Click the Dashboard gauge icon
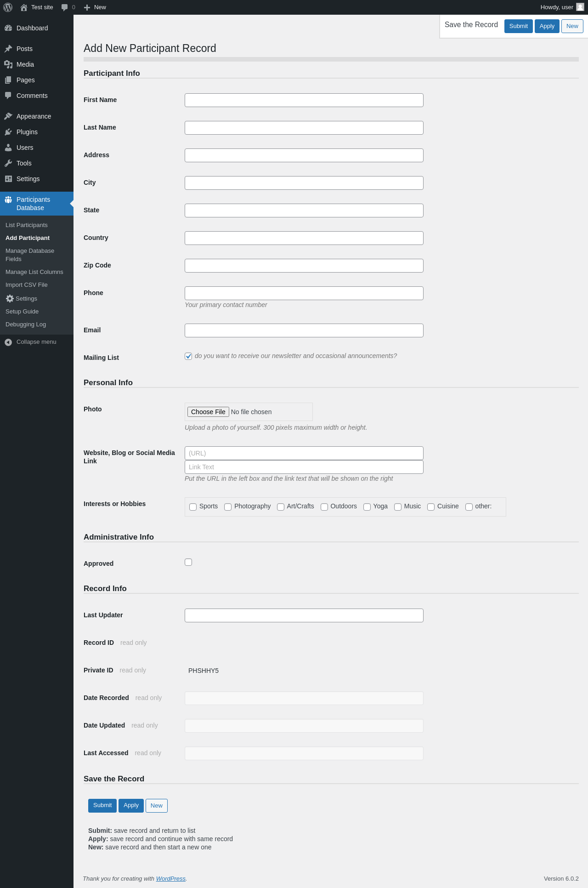 [8, 28]
